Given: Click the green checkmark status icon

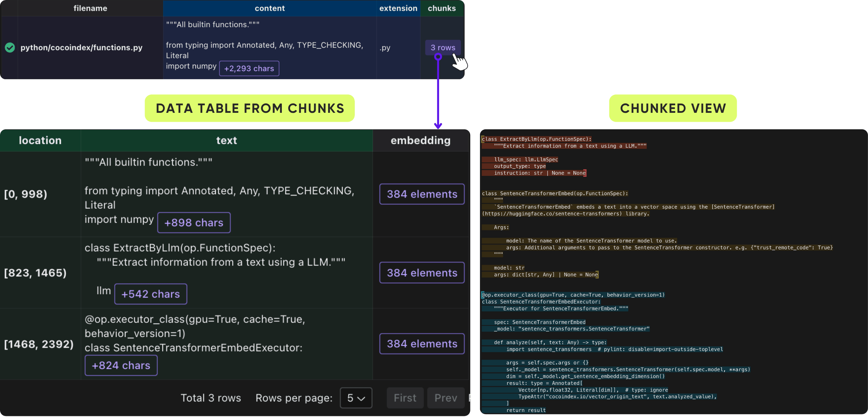Looking at the screenshot, I should (x=10, y=48).
